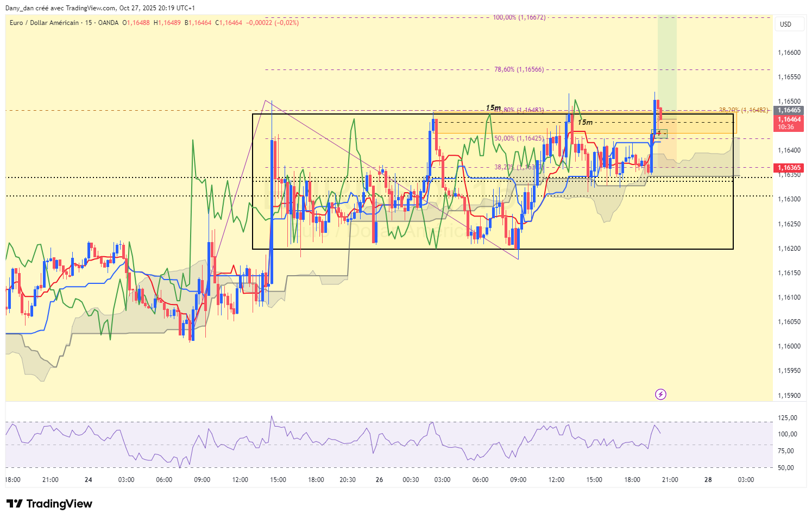Click the date label 28 on time axis
812x520 pixels.
(x=708, y=480)
